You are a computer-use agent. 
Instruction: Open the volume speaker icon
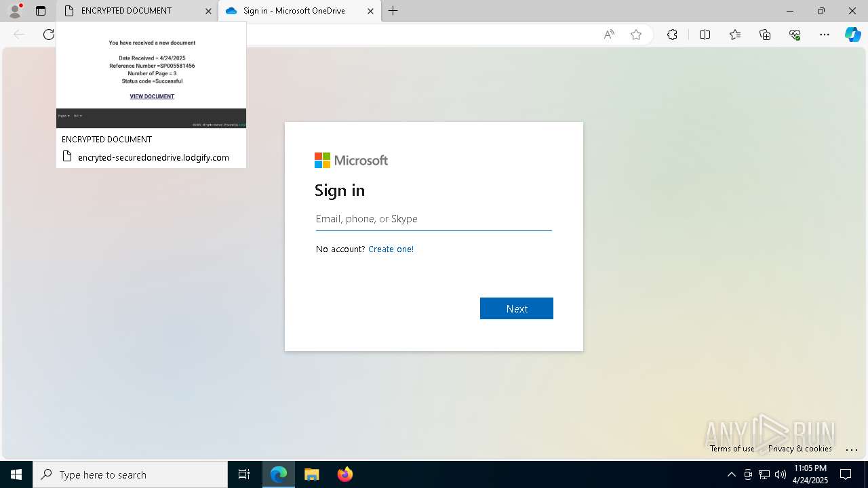pos(781,474)
